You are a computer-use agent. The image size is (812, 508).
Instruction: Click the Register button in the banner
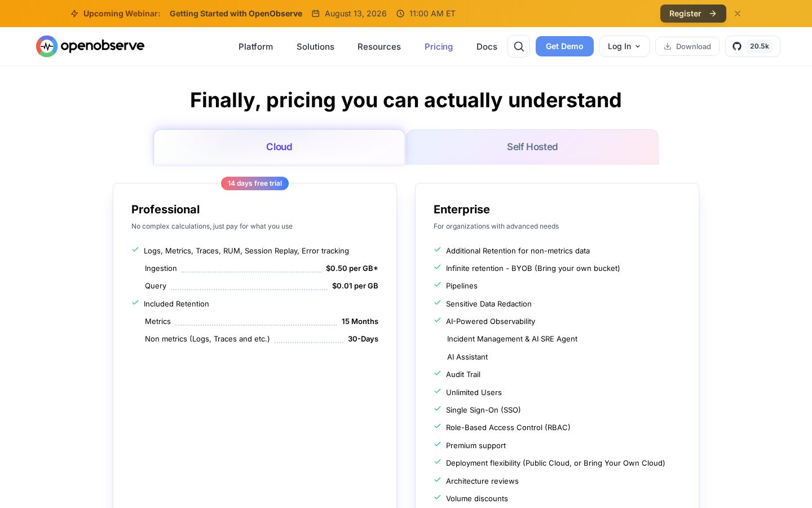(x=693, y=14)
